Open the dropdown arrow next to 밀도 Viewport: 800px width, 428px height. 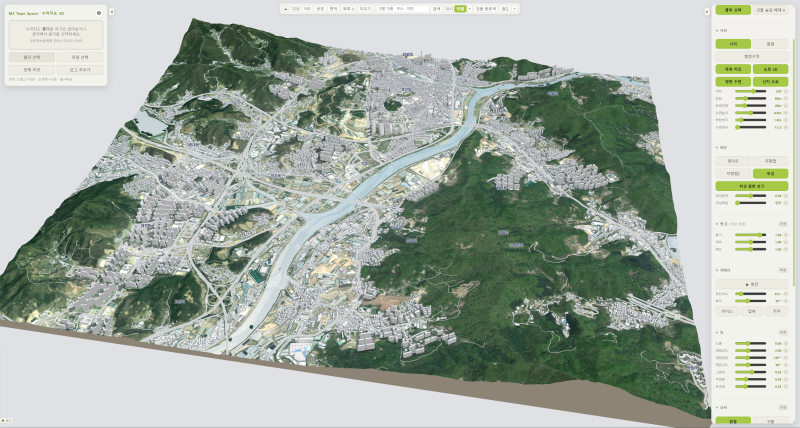[514, 9]
